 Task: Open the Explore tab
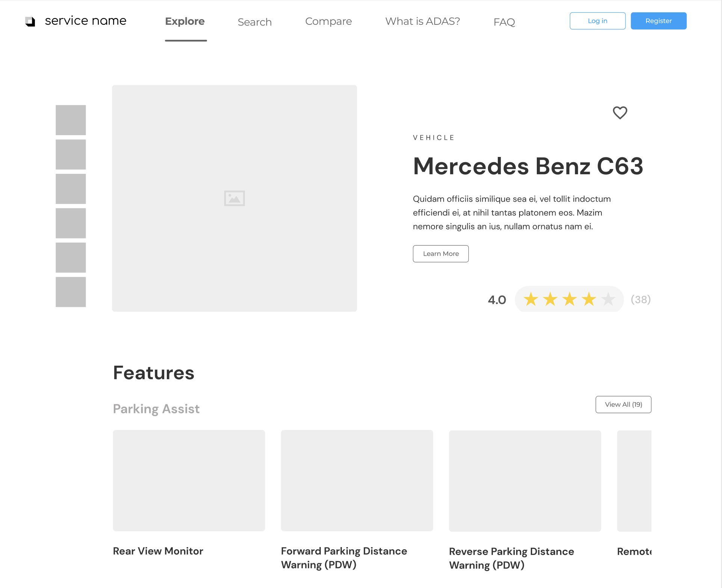click(x=185, y=21)
